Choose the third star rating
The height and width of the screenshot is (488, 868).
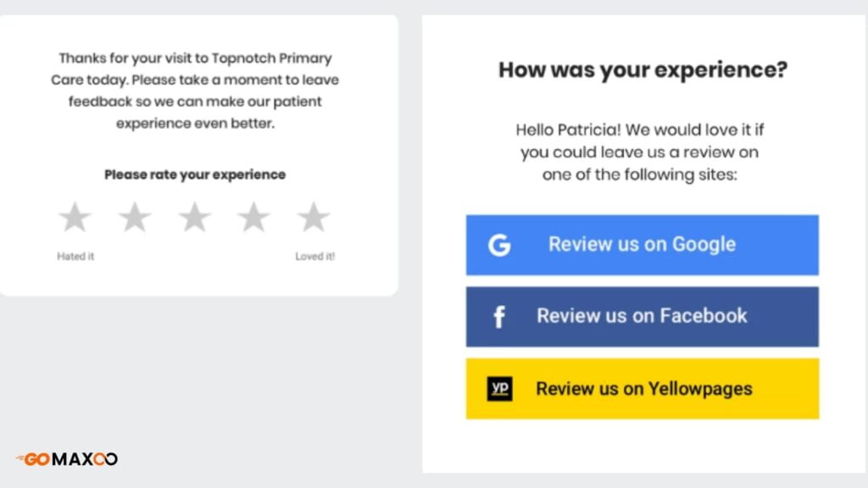click(x=194, y=217)
